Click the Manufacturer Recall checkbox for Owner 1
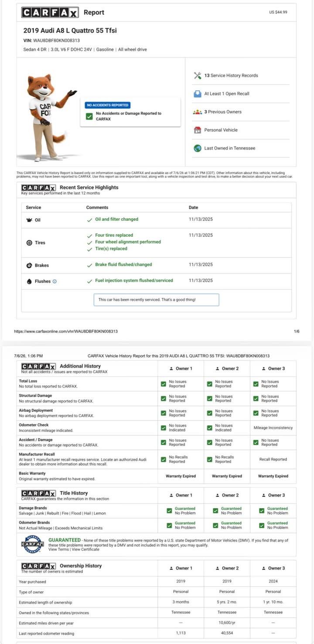The width and height of the screenshot is (314, 644). pos(164,459)
